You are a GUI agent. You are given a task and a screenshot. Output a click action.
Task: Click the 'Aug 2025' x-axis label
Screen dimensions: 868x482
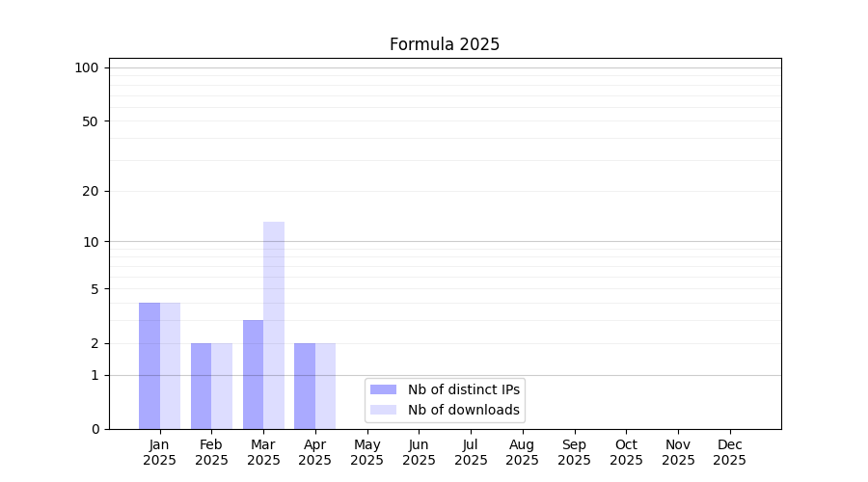click(523, 452)
